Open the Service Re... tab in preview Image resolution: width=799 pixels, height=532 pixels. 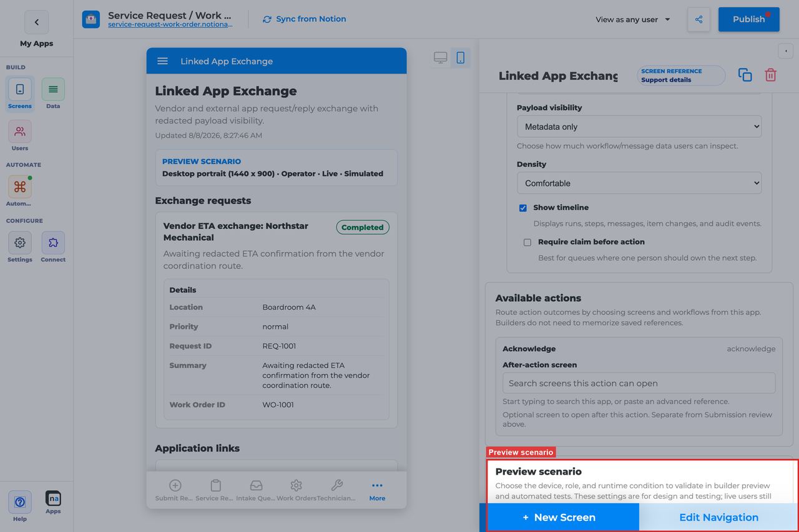[215, 490]
